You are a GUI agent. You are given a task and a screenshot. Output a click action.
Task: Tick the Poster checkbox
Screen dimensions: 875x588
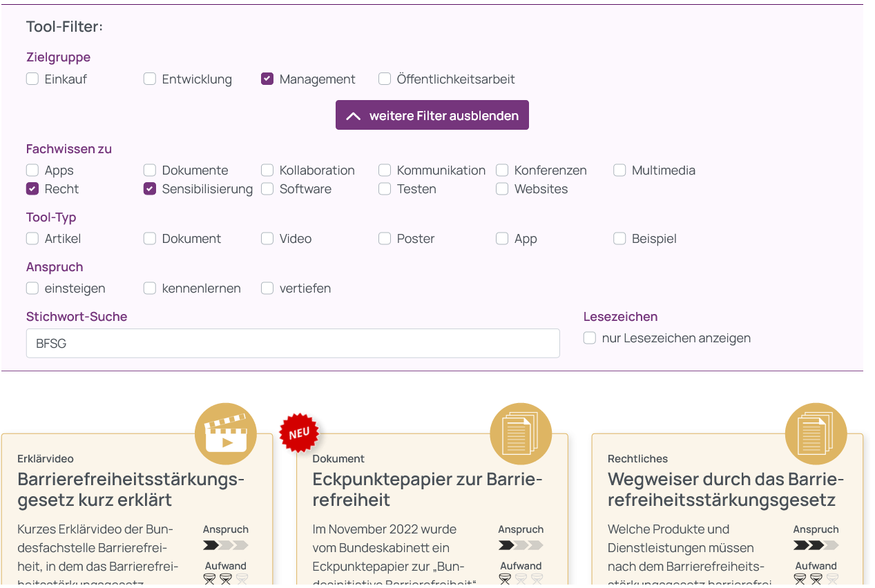click(x=385, y=238)
